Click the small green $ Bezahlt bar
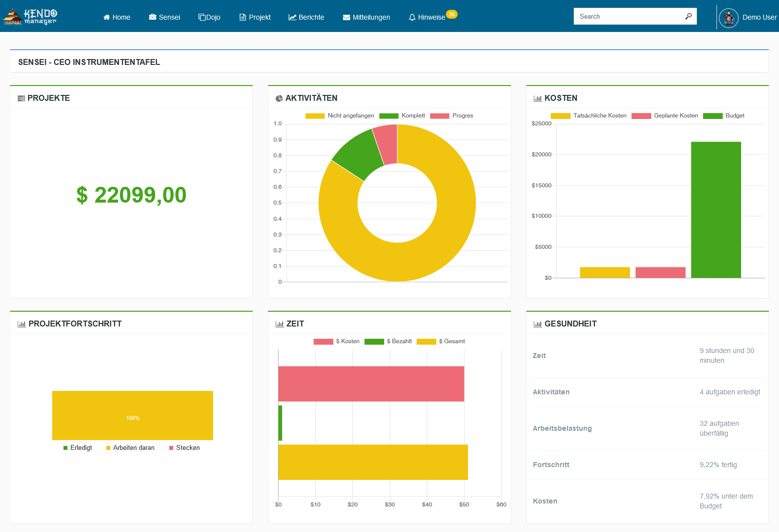 [280, 423]
